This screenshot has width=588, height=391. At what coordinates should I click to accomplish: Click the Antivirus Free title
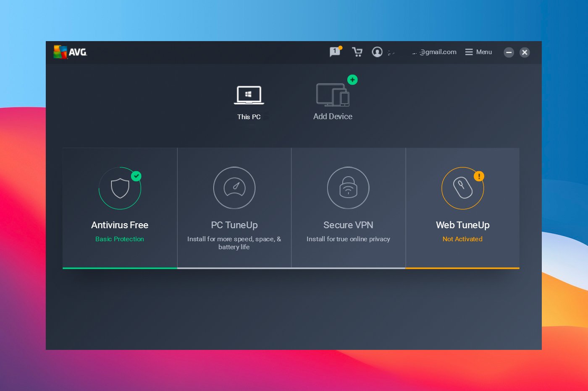point(120,225)
